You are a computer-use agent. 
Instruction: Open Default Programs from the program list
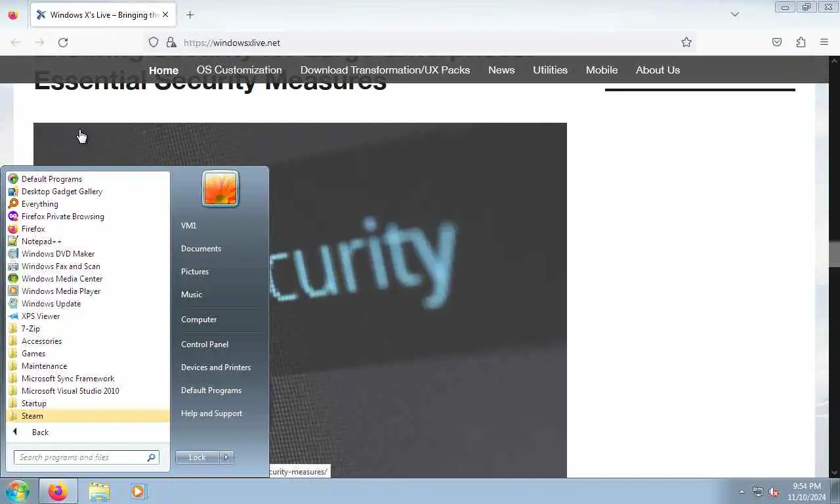88,179
